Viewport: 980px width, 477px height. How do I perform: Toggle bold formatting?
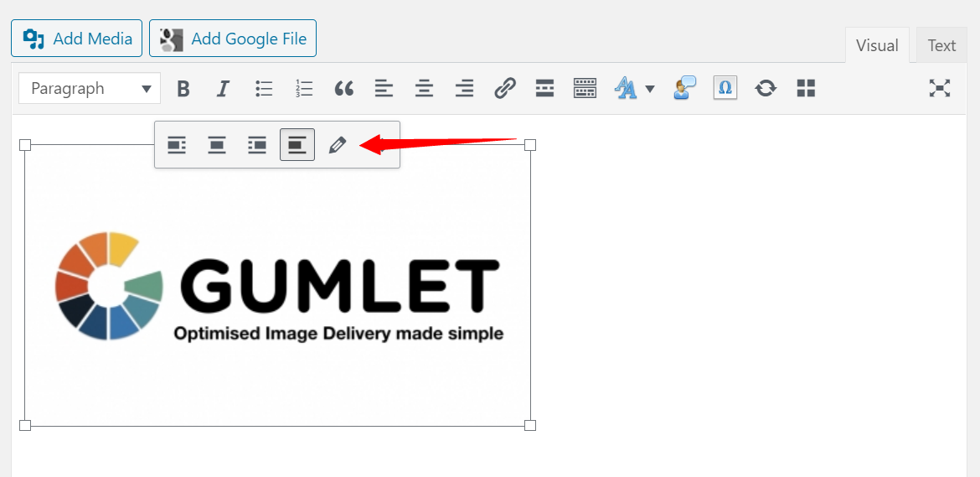(x=183, y=88)
